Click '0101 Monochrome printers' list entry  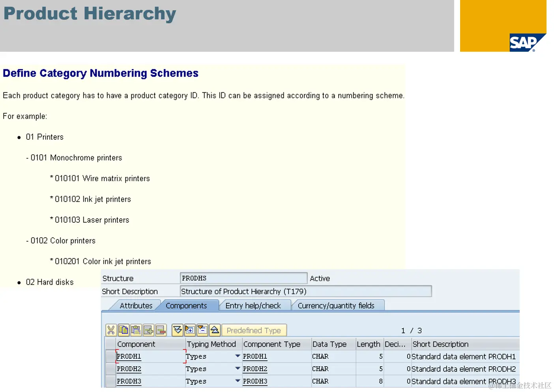click(x=76, y=158)
